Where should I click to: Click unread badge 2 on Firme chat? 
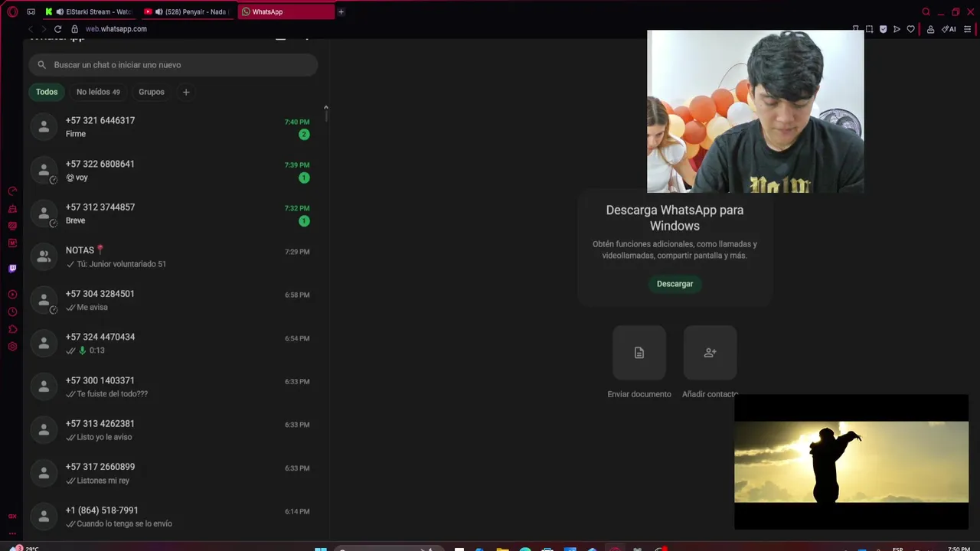coord(304,135)
